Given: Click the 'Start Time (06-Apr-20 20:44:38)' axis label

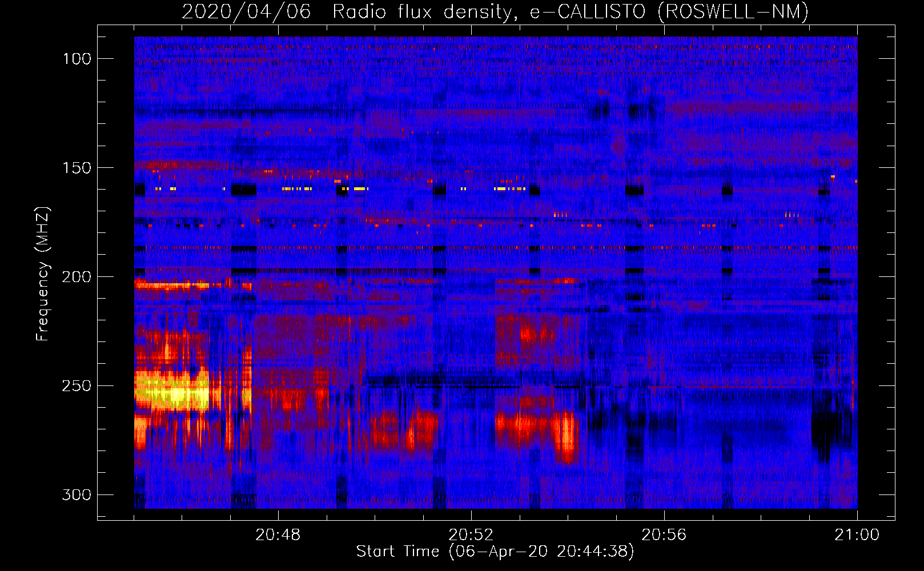Looking at the screenshot, I should [x=495, y=552].
